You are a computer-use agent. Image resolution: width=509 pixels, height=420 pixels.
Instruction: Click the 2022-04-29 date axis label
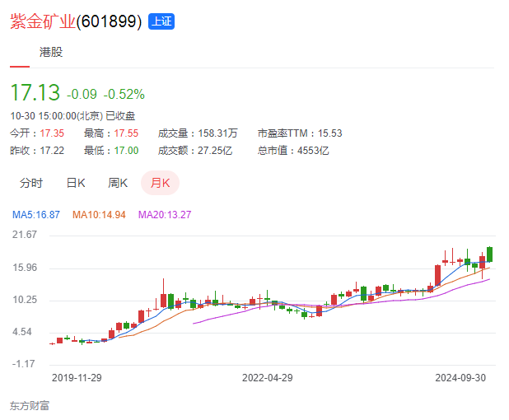(268, 378)
